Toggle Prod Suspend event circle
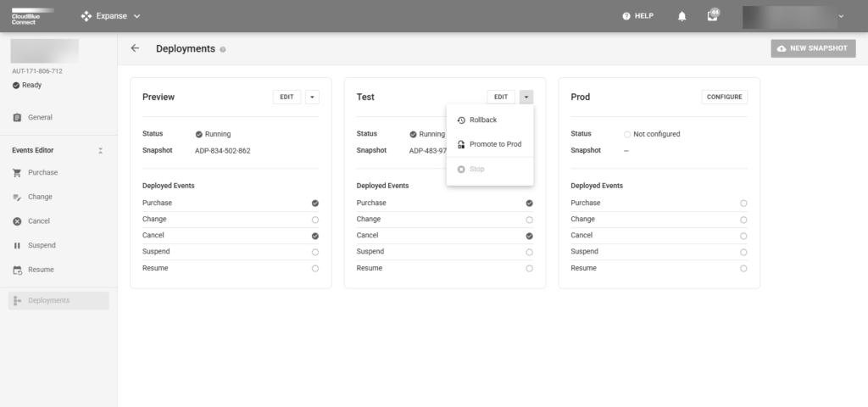868x407 pixels. (743, 252)
